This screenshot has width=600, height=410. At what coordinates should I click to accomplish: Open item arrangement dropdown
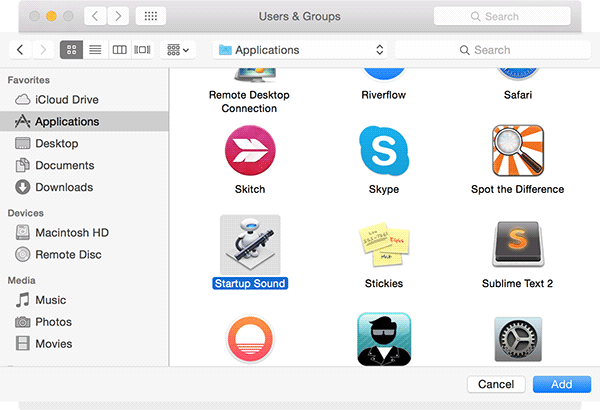pyautogui.click(x=178, y=50)
